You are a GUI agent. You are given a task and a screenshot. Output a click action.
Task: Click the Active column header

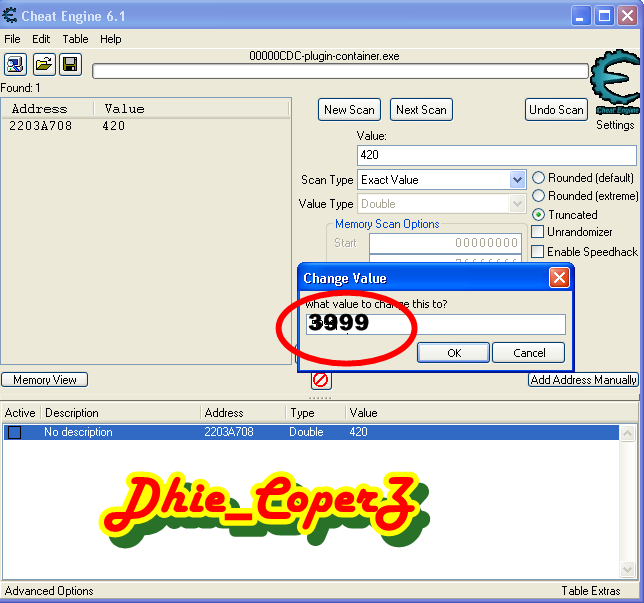pyautogui.click(x=20, y=413)
